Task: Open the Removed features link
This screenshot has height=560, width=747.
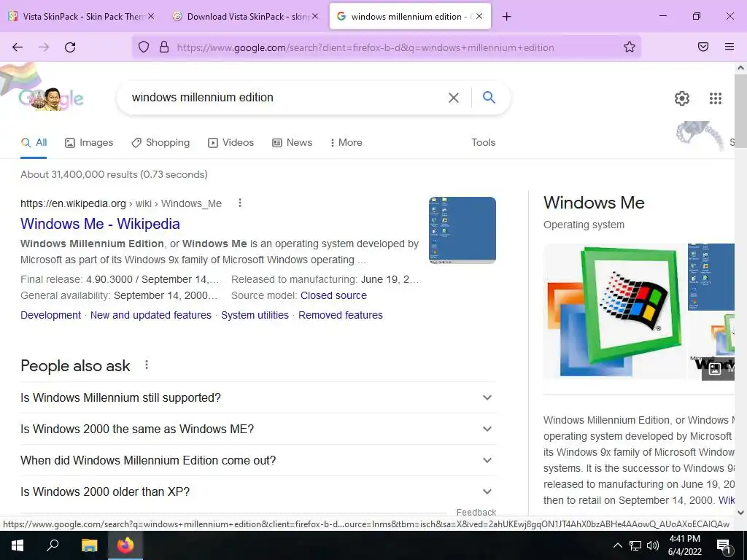Action: coord(341,315)
